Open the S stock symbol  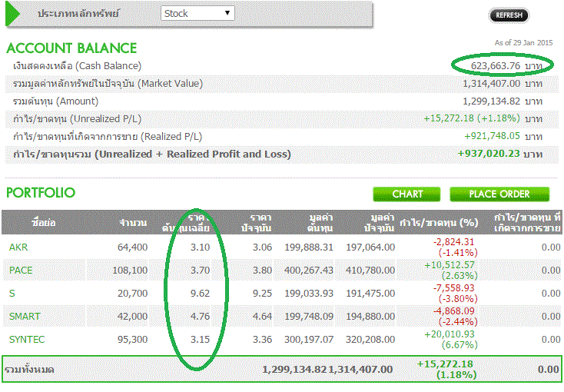coord(12,293)
